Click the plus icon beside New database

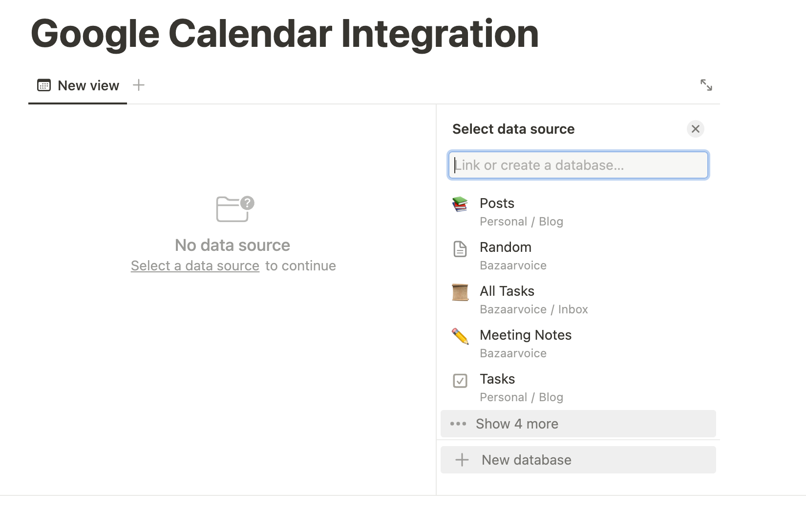click(x=462, y=460)
